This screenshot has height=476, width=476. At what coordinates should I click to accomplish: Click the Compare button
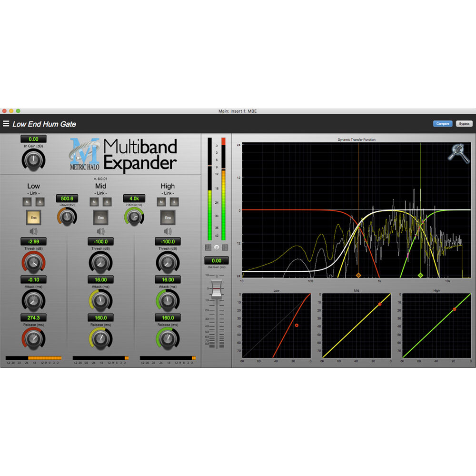(x=442, y=124)
